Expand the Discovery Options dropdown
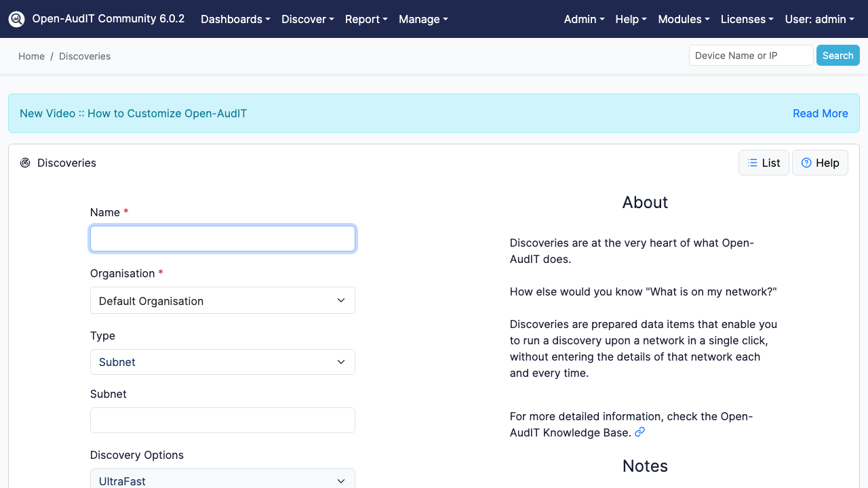This screenshot has height=488, width=868. 222,480
